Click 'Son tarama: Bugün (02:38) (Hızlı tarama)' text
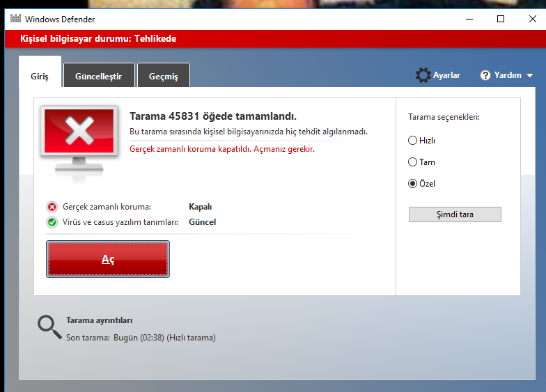The image size is (546, 392). tap(141, 338)
